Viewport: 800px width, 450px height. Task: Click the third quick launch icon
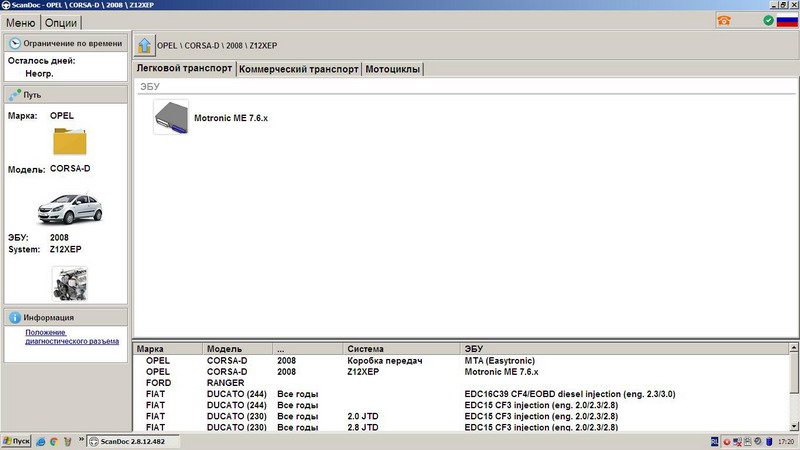pyautogui.click(x=67, y=442)
